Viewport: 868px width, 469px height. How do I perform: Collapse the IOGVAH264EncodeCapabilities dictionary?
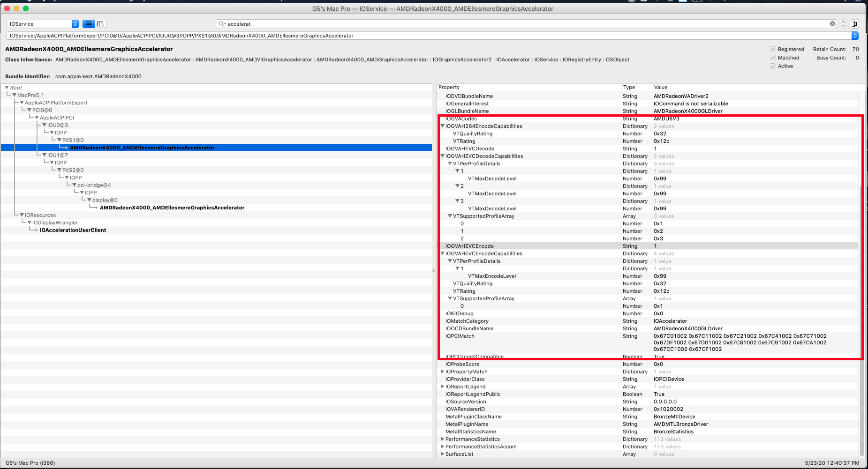pyautogui.click(x=442, y=126)
